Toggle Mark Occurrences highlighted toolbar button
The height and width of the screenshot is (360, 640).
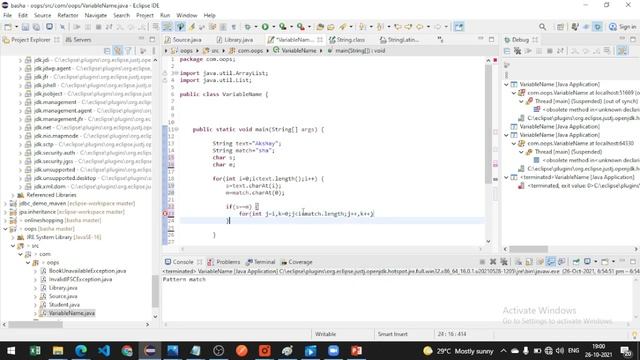click(x=180, y=27)
